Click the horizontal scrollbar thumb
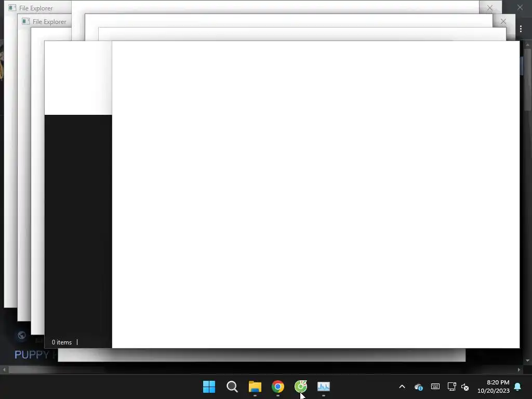Image resolution: width=532 pixels, height=399 pixels. click(57, 369)
